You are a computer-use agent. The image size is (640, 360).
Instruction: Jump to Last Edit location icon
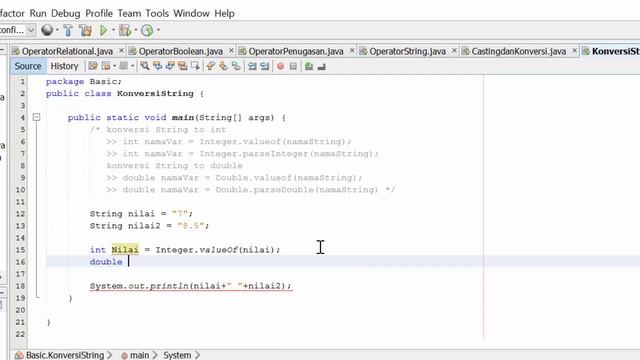coord(93,66)
